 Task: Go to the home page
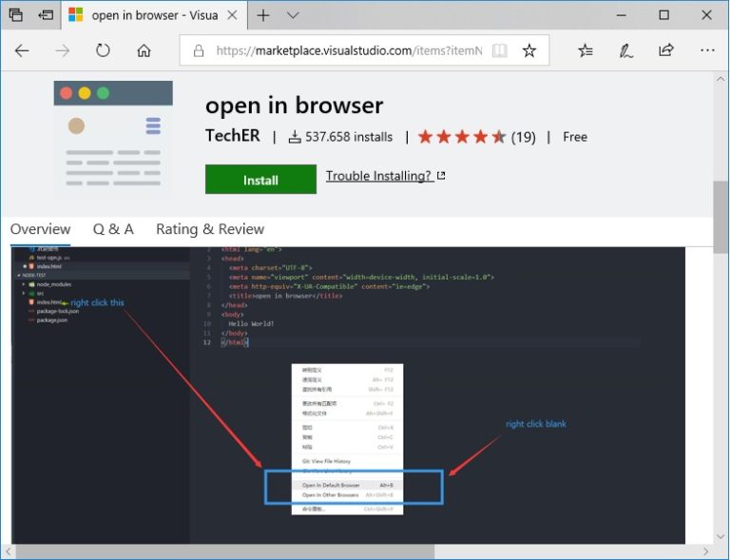[144, 50]
